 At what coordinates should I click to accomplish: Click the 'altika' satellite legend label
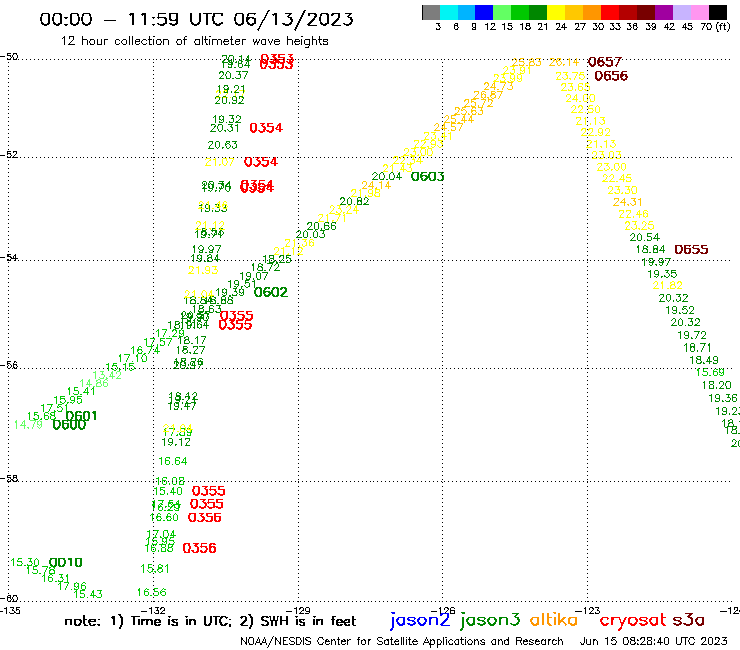[554, 619]
